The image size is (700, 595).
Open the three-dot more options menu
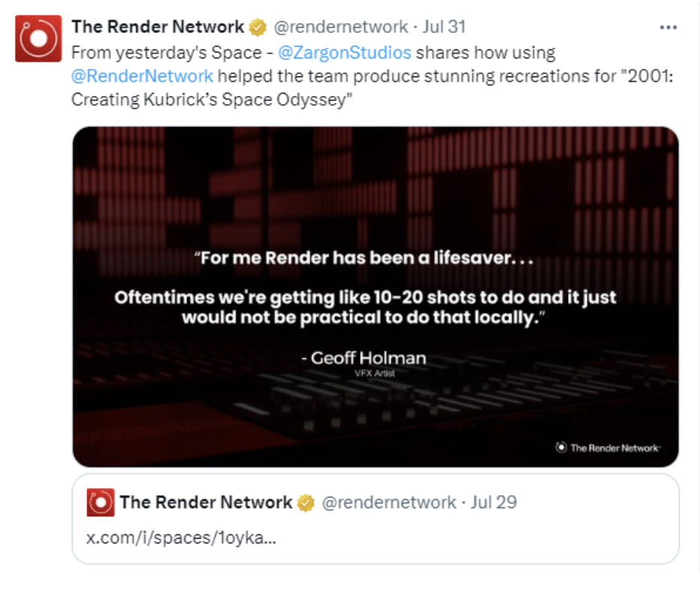(668, 27)
